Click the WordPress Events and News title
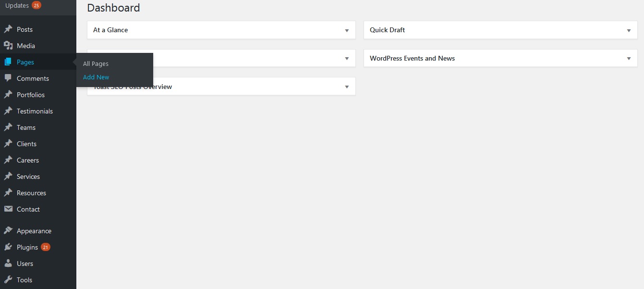Image resolution: width=644 pixels, height=289 pixels. pos(412,58)
